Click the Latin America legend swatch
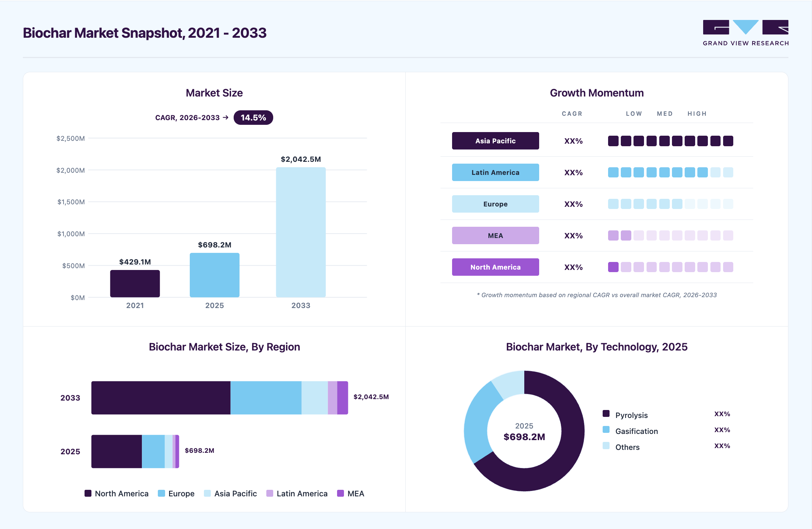The width and height of the screenshot is (812, 529). point(270,493)
